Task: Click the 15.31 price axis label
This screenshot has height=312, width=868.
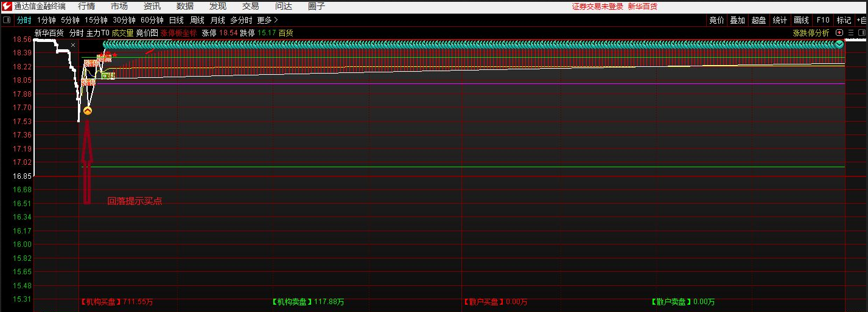Action: point(21,299)
